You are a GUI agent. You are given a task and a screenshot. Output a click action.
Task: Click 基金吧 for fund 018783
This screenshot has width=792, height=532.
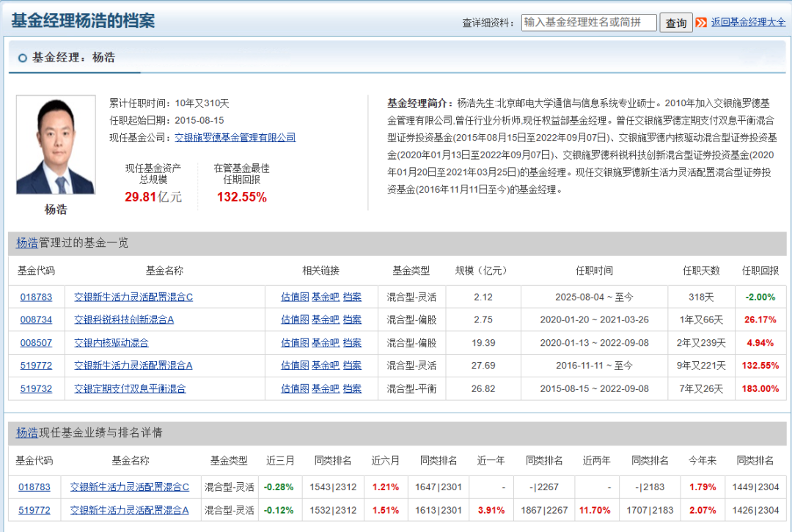tap(326, 297)
